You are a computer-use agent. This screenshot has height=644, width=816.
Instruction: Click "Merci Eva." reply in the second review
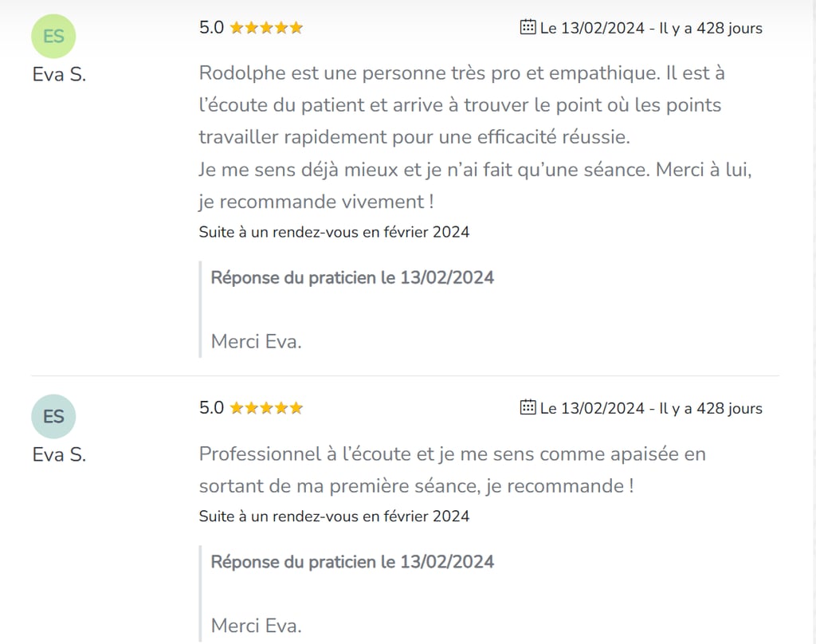(256, 626)
